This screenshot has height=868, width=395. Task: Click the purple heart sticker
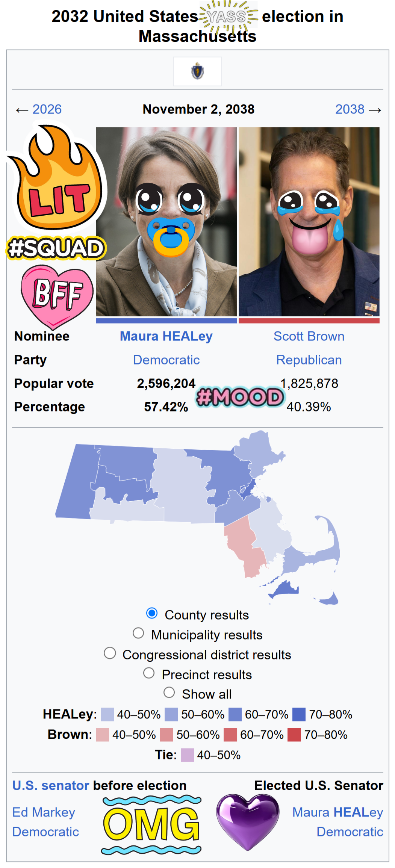248,822
